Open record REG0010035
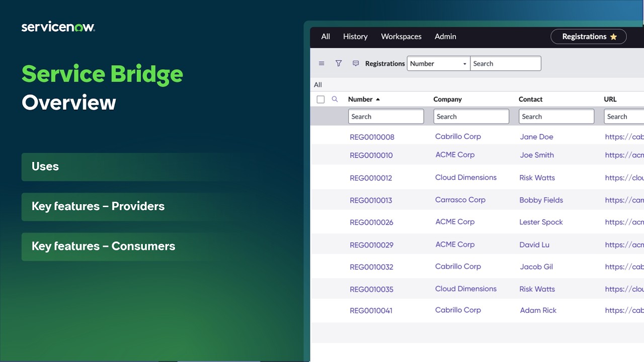The image size is (644, 362). coord(371,290)
